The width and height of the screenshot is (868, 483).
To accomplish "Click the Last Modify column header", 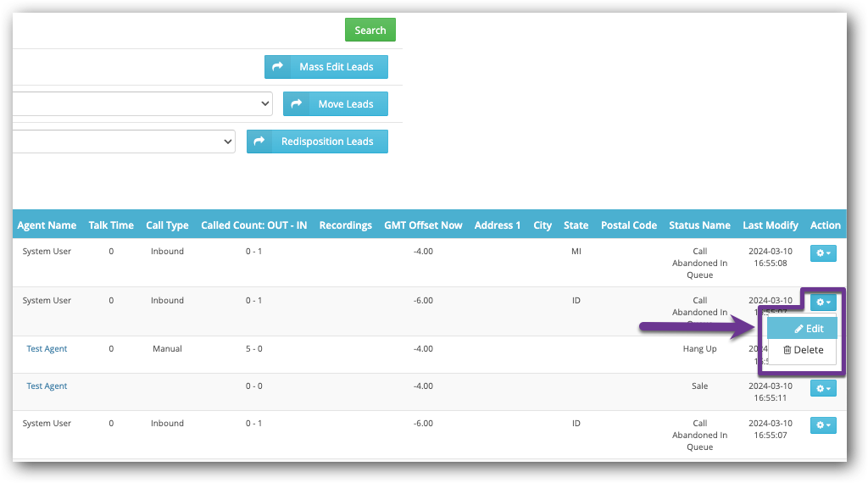I will pos(770,225).
